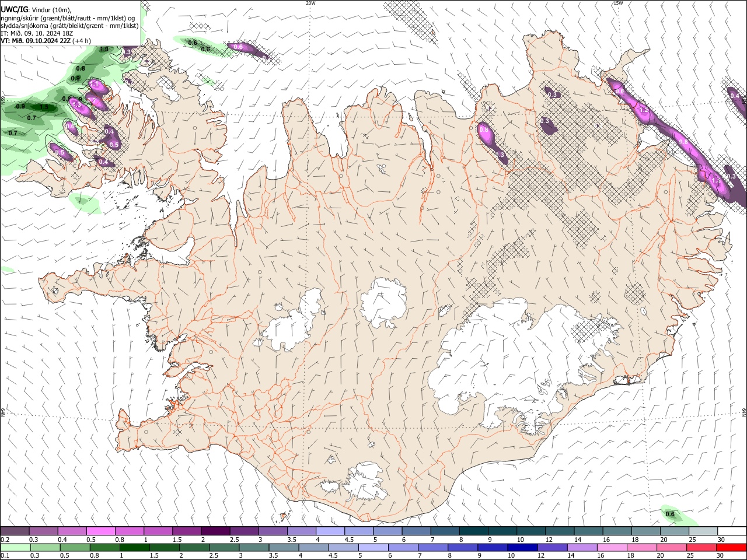Click the 1.3 snow value in the Westfjords
Viewport: 747px width, 560px height.
point(76,104)
